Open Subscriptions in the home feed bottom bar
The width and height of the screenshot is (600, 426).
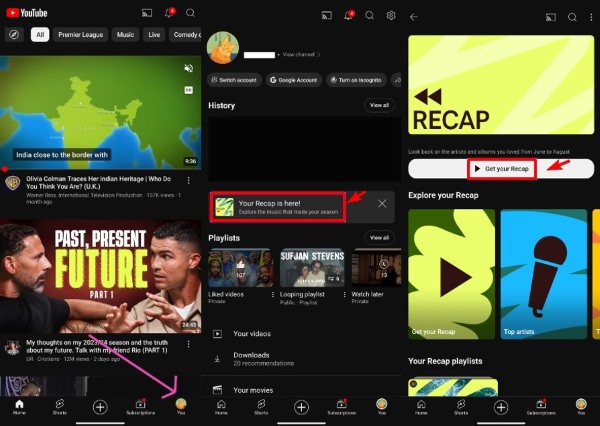click(140, 407)
